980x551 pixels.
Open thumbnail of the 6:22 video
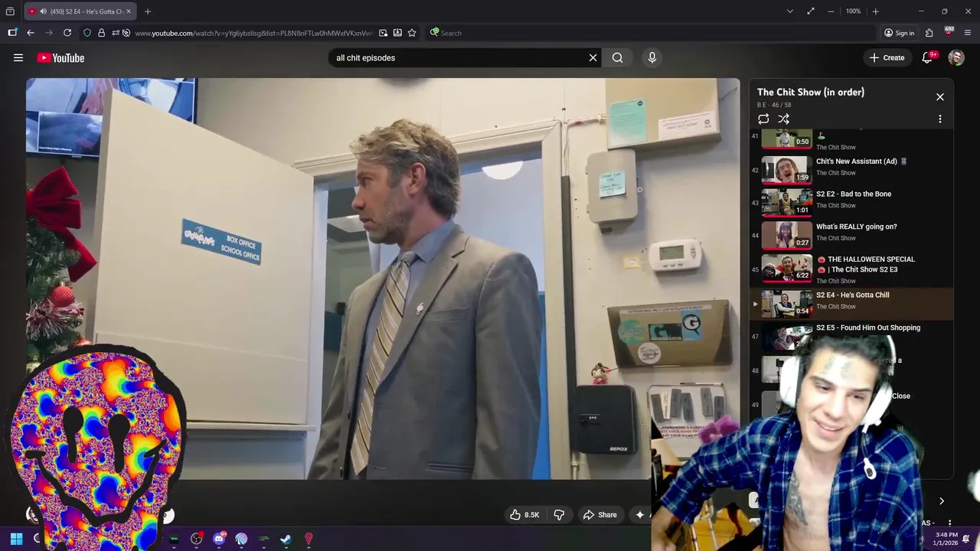coord(786,268)
